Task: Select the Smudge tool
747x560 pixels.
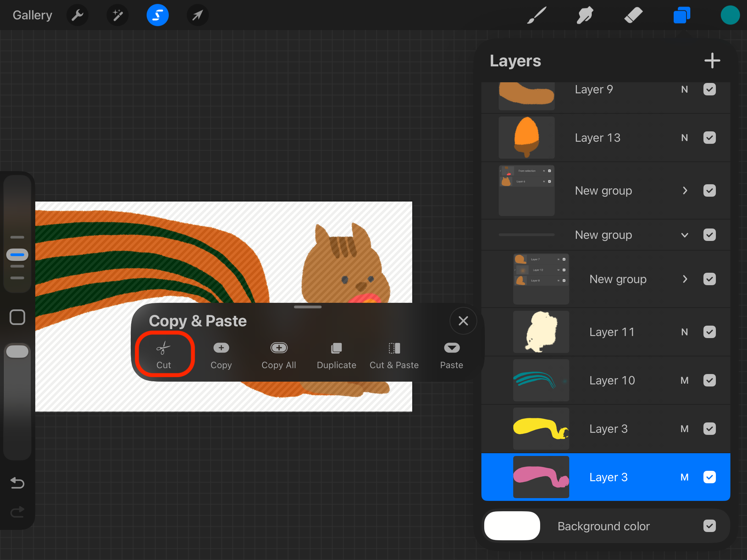Action: (585, 15)
